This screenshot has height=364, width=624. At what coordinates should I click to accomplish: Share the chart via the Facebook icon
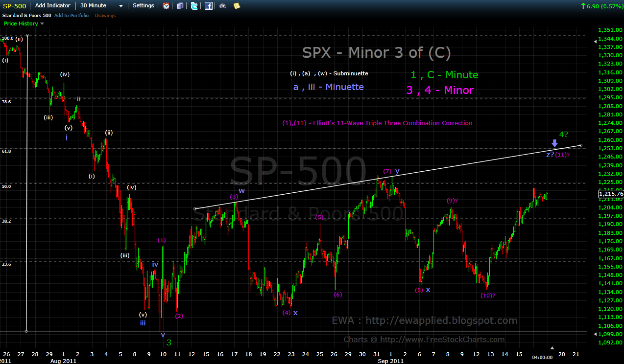(209, 5)
